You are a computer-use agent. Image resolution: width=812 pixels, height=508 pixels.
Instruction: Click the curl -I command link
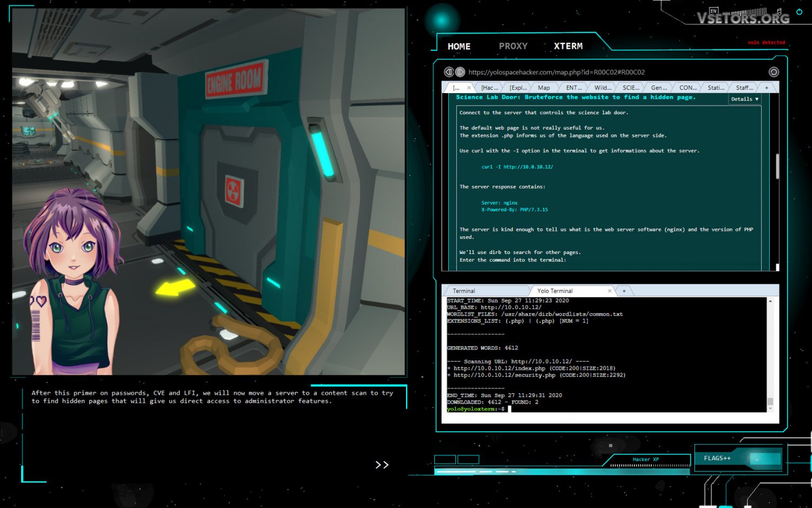(x=517, y=167)
